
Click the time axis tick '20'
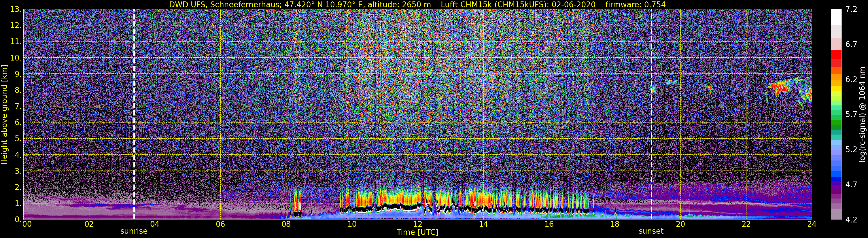(680, 224)
